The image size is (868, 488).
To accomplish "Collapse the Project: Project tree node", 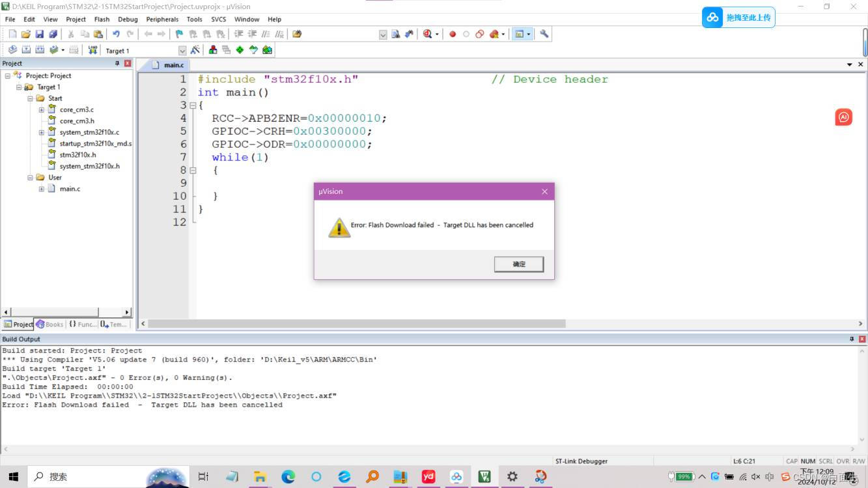I will tap(8, 75).
